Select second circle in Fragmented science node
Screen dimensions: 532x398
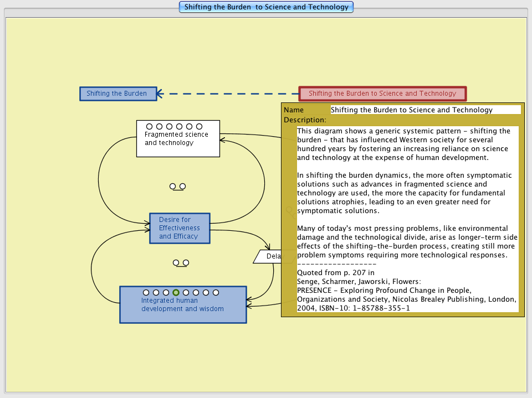tap(160, 127)
